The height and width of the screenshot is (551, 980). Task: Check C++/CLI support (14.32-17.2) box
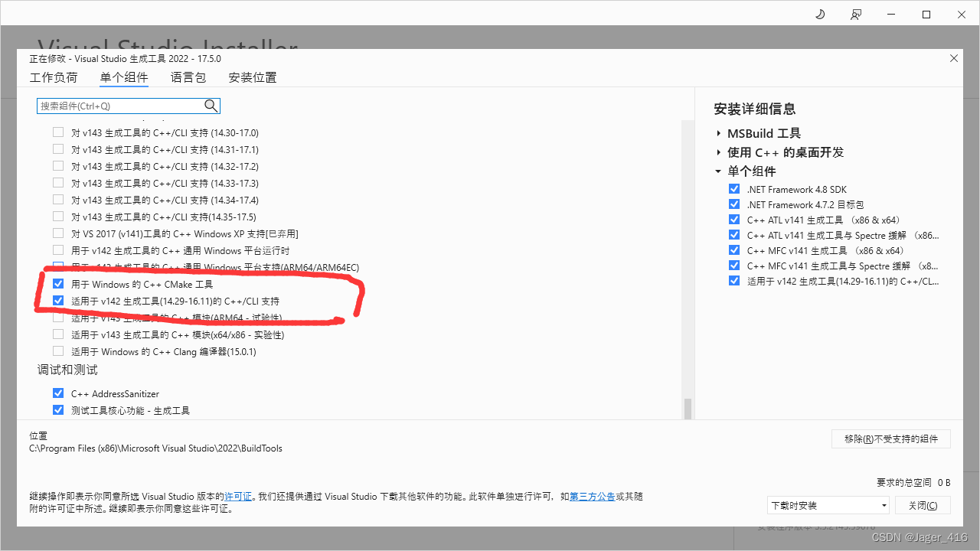[58, 166]
